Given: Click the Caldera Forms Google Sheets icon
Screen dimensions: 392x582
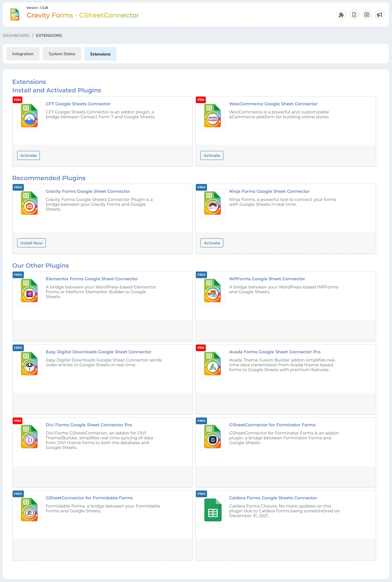Looking at the screenshot, I should click(212, 510).
